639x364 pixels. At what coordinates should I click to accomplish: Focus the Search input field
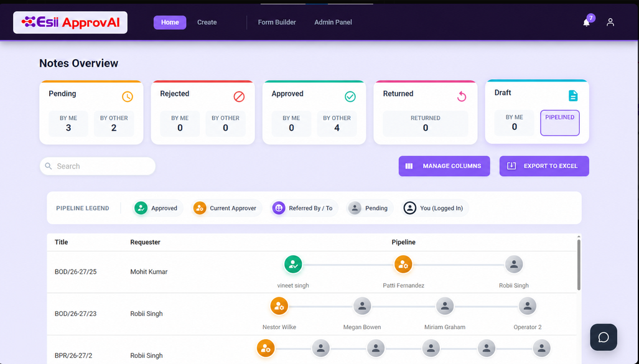tap(98, 166)
